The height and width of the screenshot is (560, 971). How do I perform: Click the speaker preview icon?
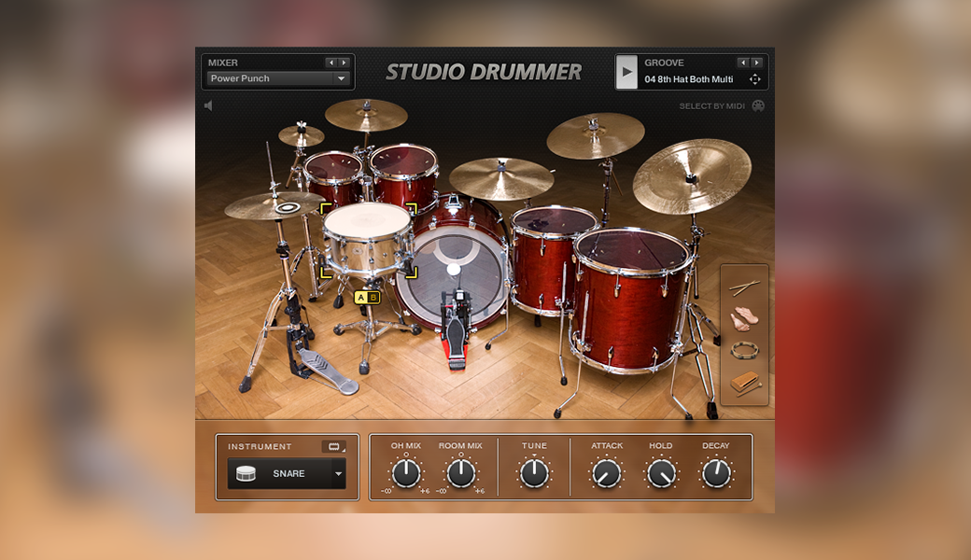209,105
